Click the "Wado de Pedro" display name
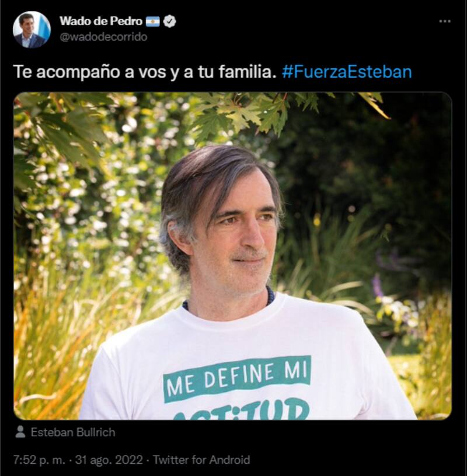 coord(100,22)
